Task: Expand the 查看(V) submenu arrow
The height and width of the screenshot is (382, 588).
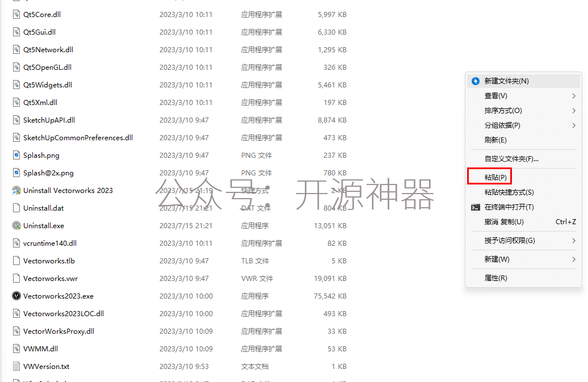Action: coord(574,96)
